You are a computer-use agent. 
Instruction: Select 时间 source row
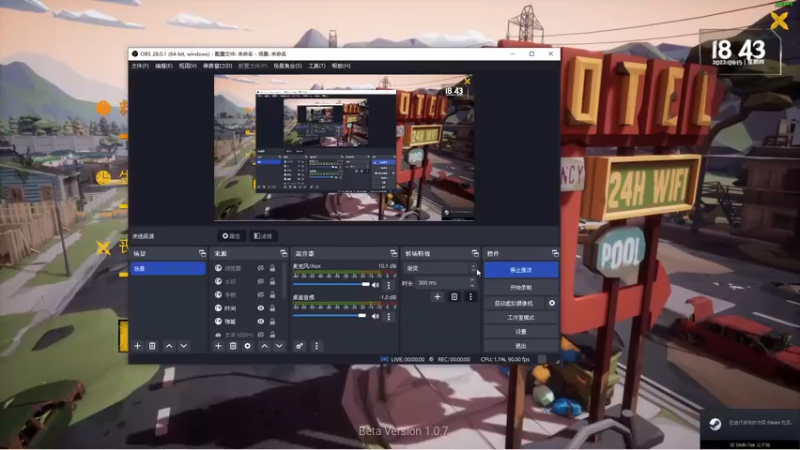point(245,308)
